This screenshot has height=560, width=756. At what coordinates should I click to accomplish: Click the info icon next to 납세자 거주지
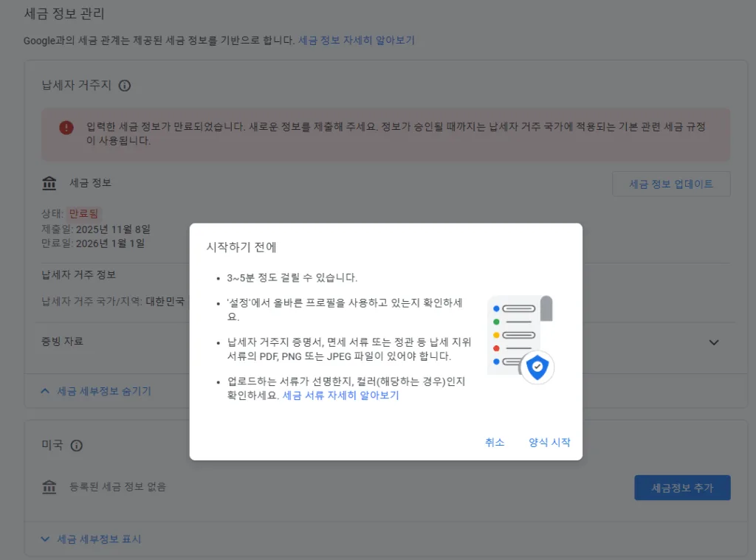click(125, 86)
